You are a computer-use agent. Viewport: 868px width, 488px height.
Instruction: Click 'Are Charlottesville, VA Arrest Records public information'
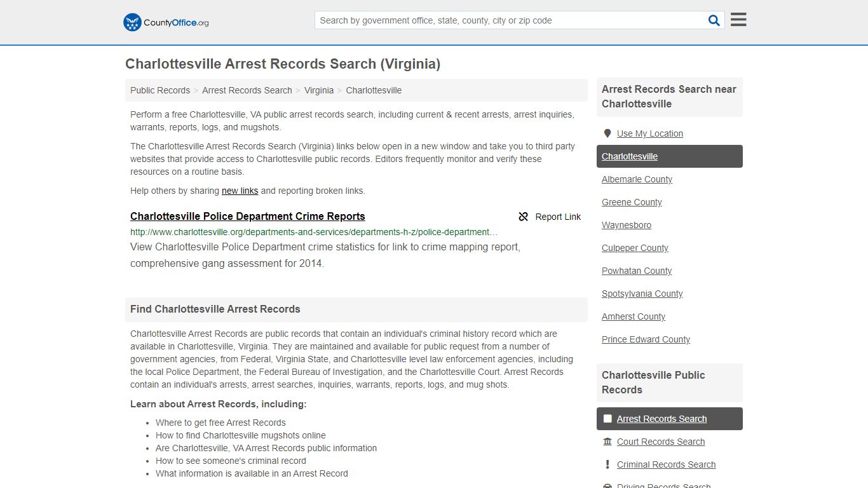tap(266, 448)
